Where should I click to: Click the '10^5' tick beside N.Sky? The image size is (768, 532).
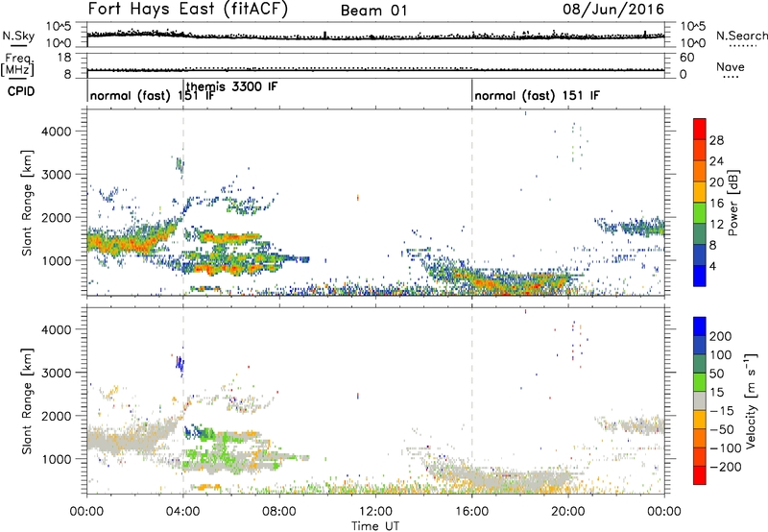click(59, 26)
